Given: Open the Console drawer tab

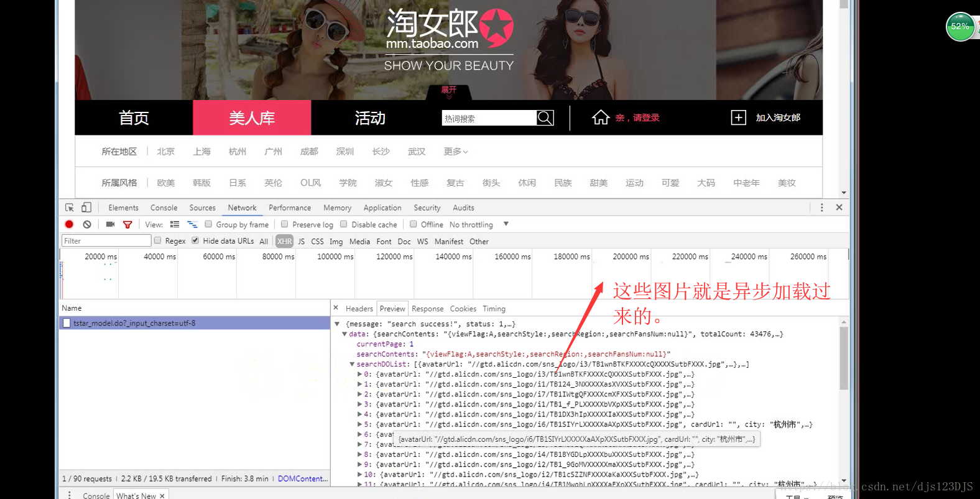Looking at the screenshot, I should pyautogui.click(x=96, y=496).
